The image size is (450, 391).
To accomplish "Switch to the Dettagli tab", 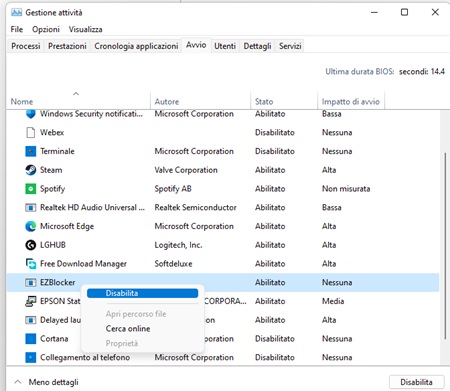I will click(x=257, y=46).
